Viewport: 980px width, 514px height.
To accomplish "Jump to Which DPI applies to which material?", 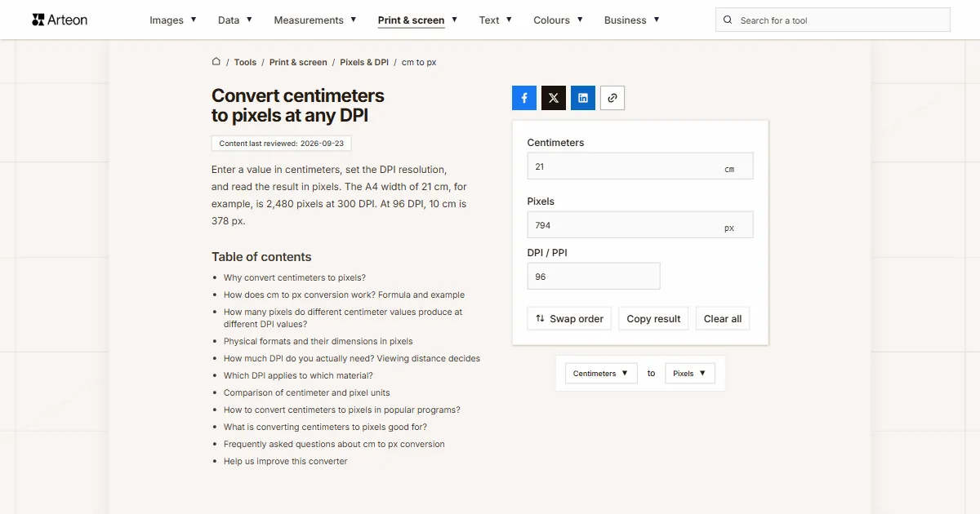I will [x=298, y=375].
